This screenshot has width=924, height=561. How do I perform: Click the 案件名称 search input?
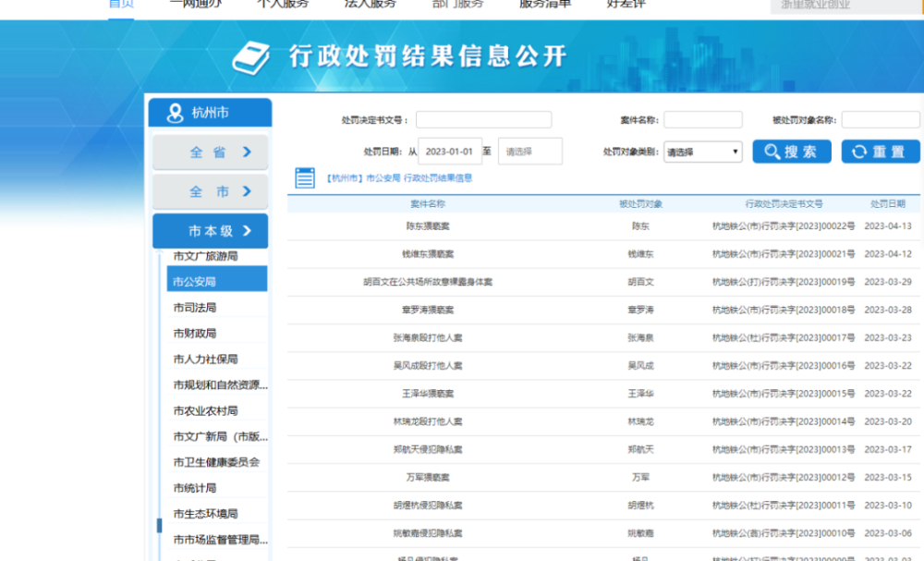[702, 120]
